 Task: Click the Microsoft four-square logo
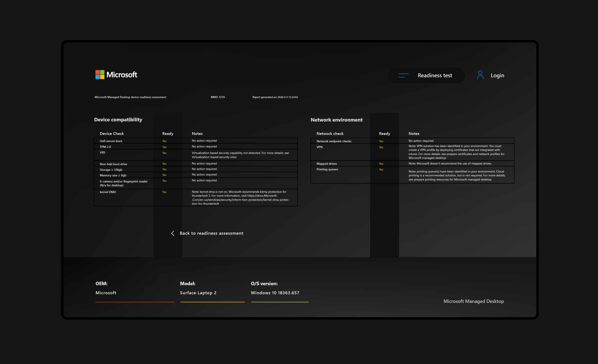click(x=100, y=75)
